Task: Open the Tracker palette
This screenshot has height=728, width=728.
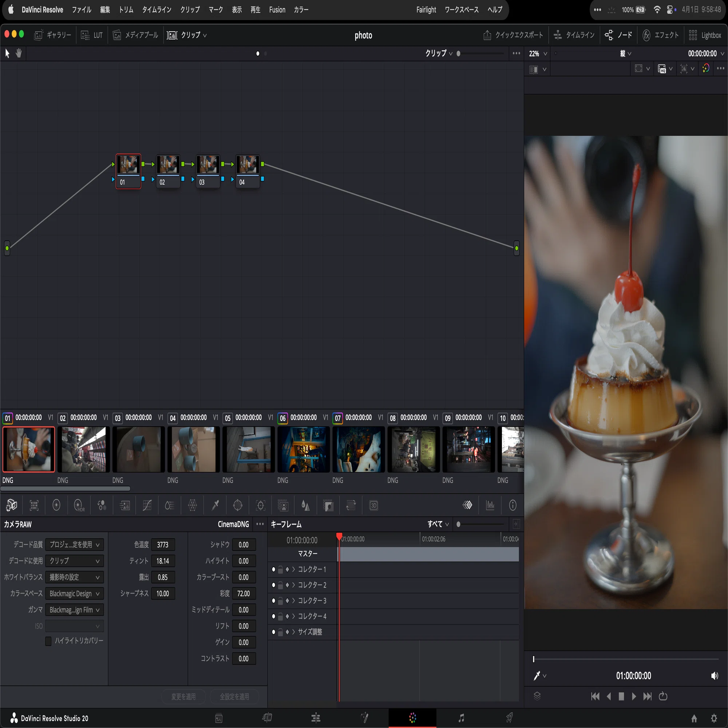Action: (260, 505)
